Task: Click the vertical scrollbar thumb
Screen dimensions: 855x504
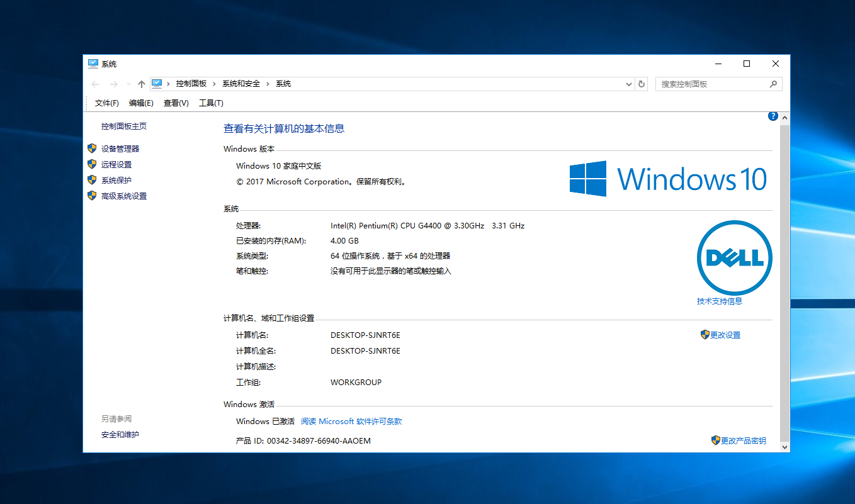Action: tap(784, 282)
